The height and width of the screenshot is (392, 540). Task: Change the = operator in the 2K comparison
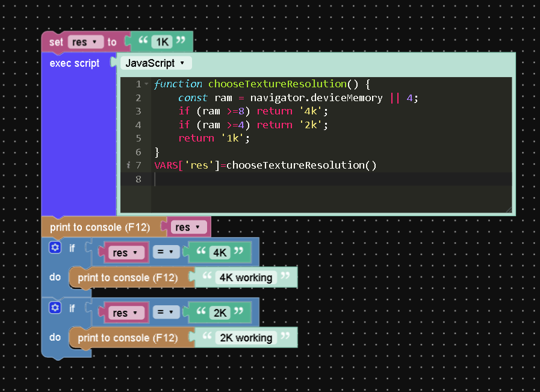coord(166,313)
